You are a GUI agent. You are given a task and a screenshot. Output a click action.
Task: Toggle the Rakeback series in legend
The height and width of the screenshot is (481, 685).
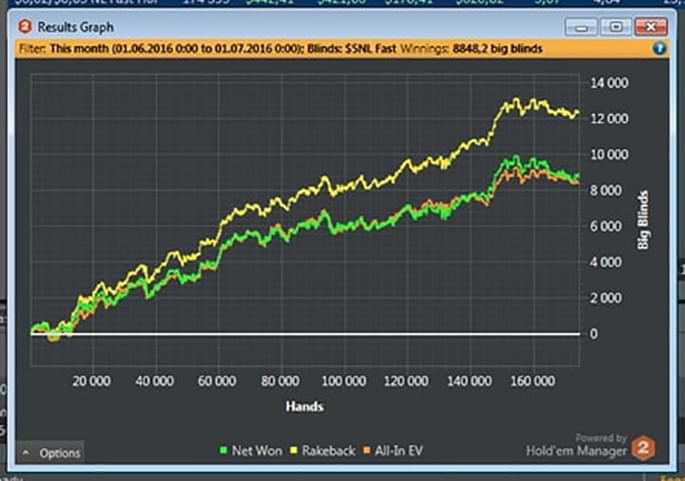tap(324, 451)
